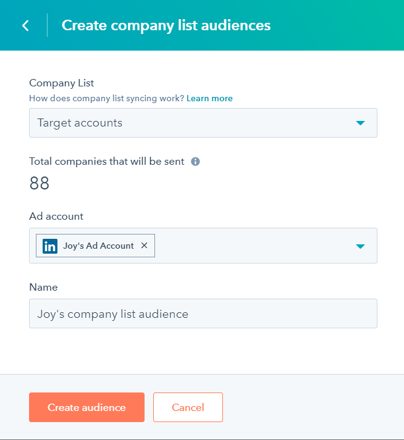Open the Target accounts company list dropdown

[x=203, y=123]
